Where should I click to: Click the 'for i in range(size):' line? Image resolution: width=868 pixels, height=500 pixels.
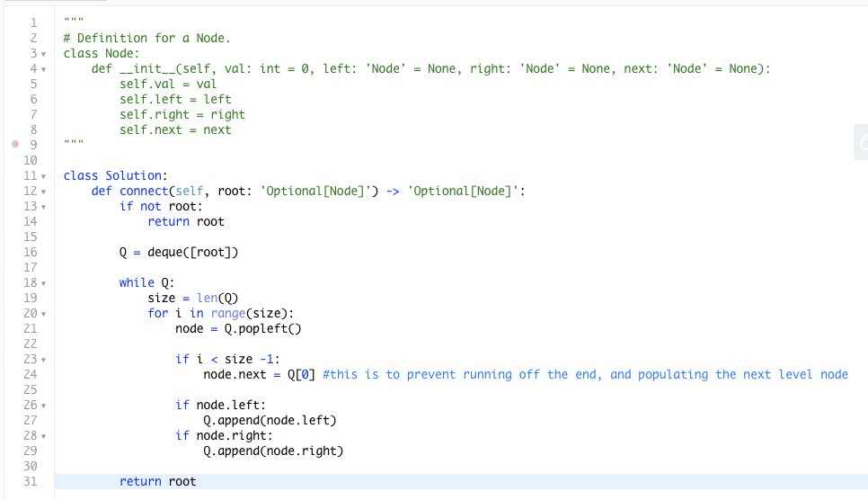tap(220, 313)
